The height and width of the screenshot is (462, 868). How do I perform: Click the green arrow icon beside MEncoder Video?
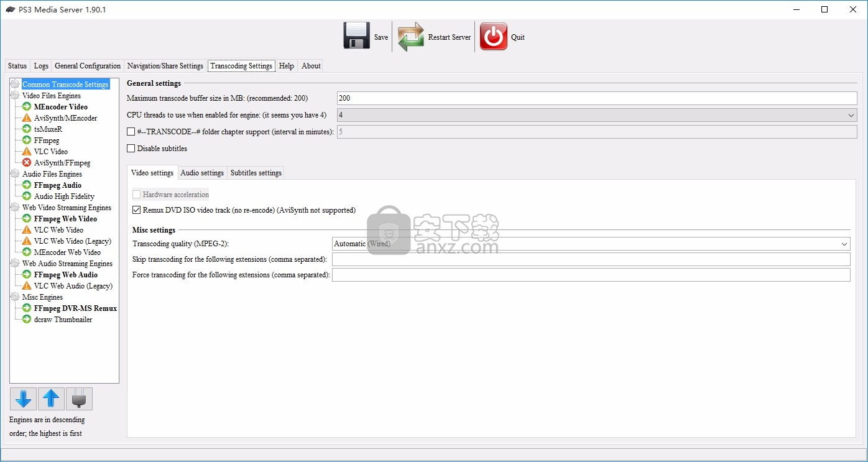tap(27, 107)
